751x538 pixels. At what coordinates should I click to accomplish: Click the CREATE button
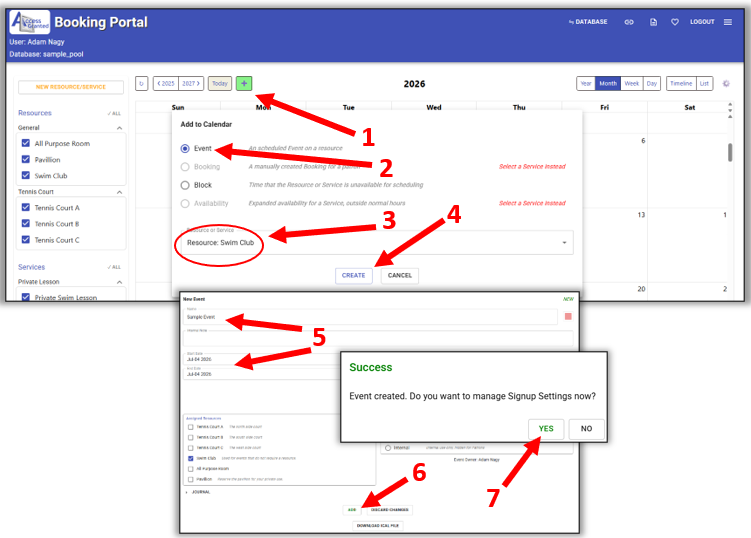pyautogui.click(x=354, y=275)
